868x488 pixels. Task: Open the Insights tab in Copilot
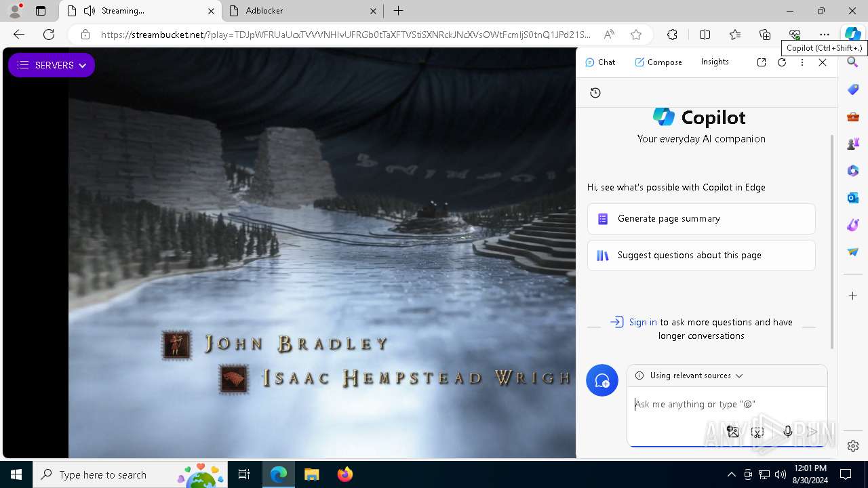715,62
